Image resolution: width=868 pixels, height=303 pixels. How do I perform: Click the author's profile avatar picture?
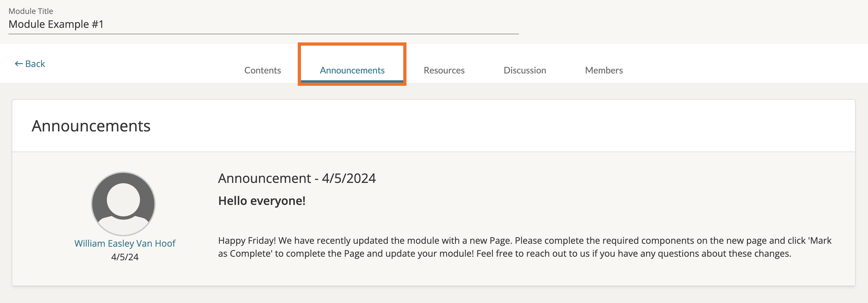click(123, 204)
